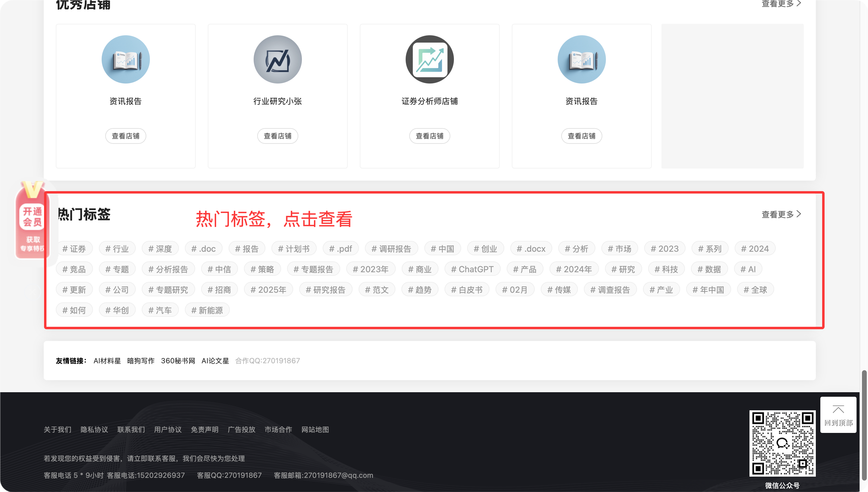Click 客服邮箱 270191867@qq.com text

pos(324,475)
